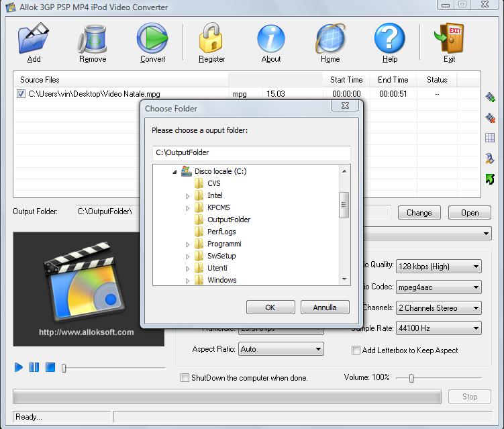Expand the SwSetup folder
The width and height of the screenshot is (504, 429).
187,256
